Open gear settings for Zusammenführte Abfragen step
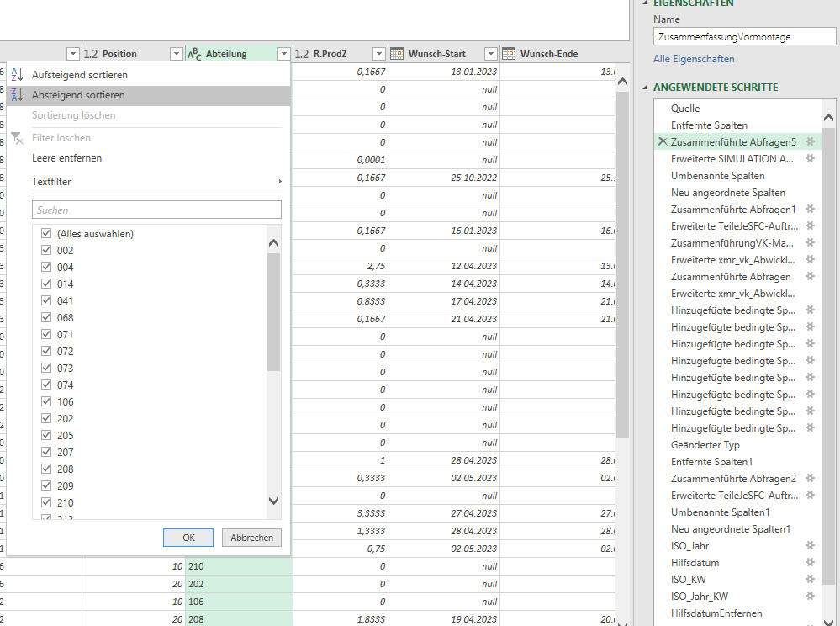This screenshot has width=840, height=626. point(810,277)
